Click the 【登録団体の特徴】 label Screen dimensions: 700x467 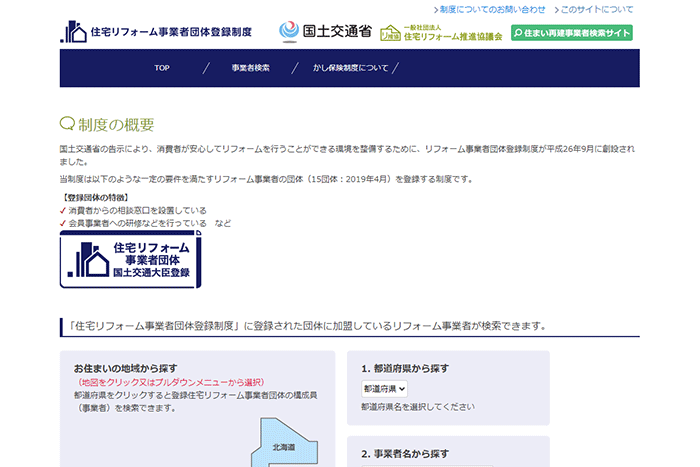coord(95,197)
